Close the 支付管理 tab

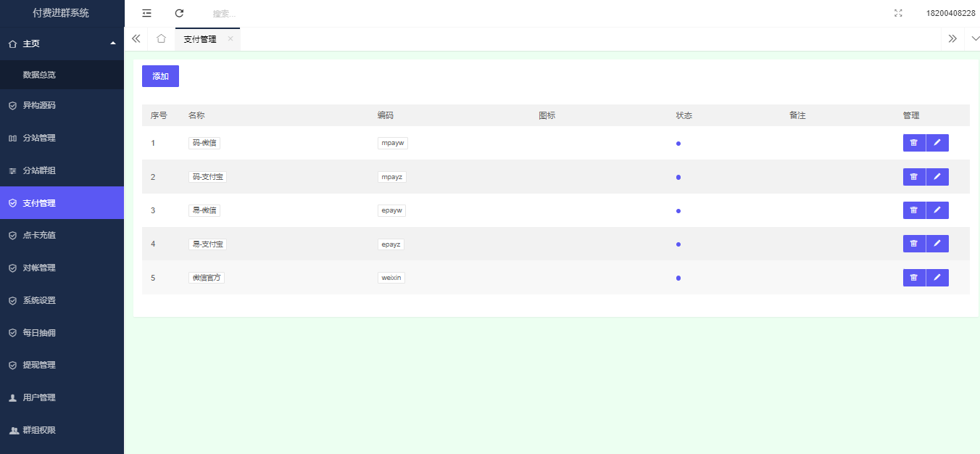pos(231,39)
